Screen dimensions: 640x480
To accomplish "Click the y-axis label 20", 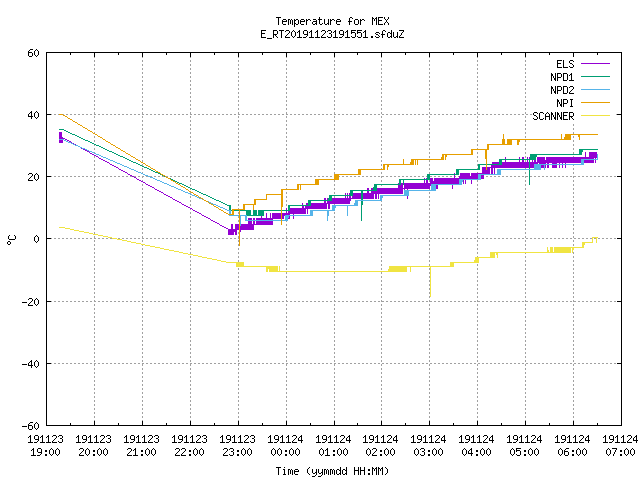I will pos(33,177).
